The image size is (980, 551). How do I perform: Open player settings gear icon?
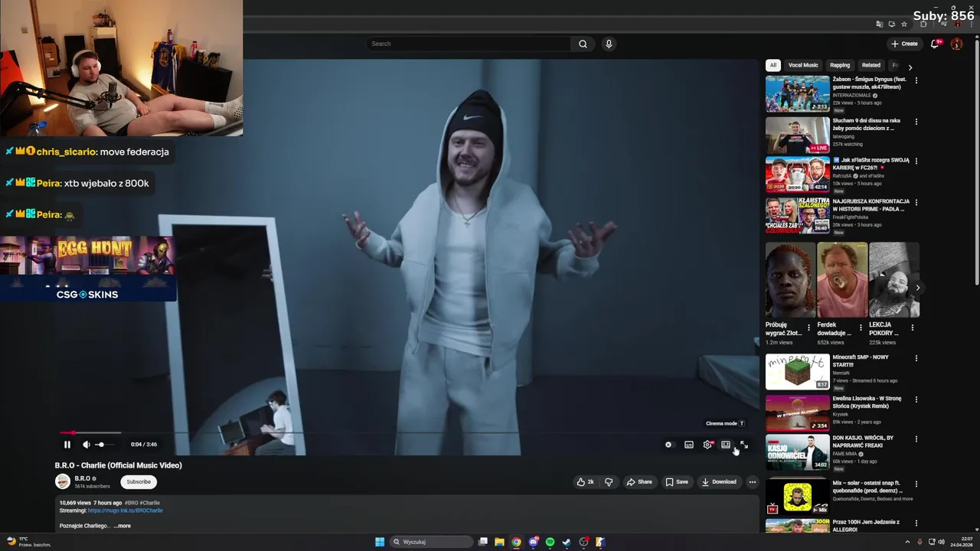[x=707, y=445]
